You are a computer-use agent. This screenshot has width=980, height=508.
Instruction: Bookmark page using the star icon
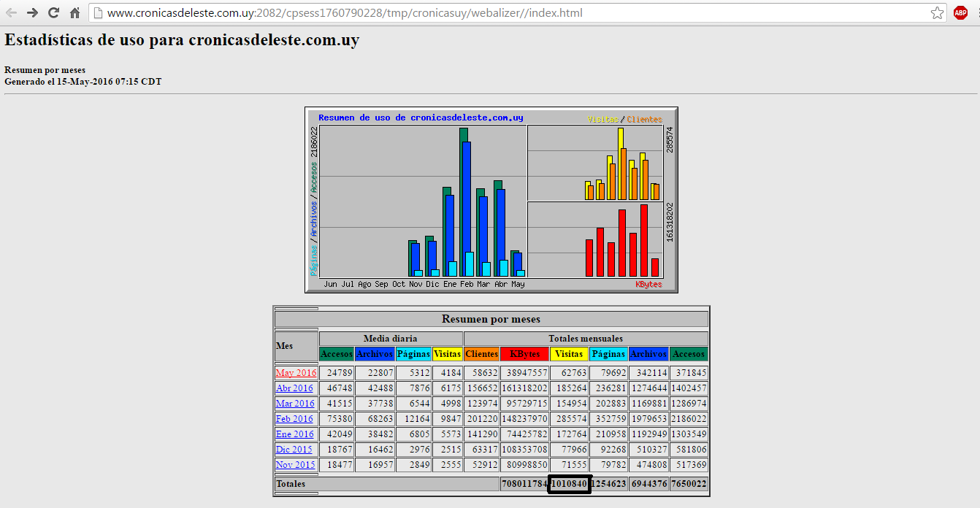(x=937, y=13)
